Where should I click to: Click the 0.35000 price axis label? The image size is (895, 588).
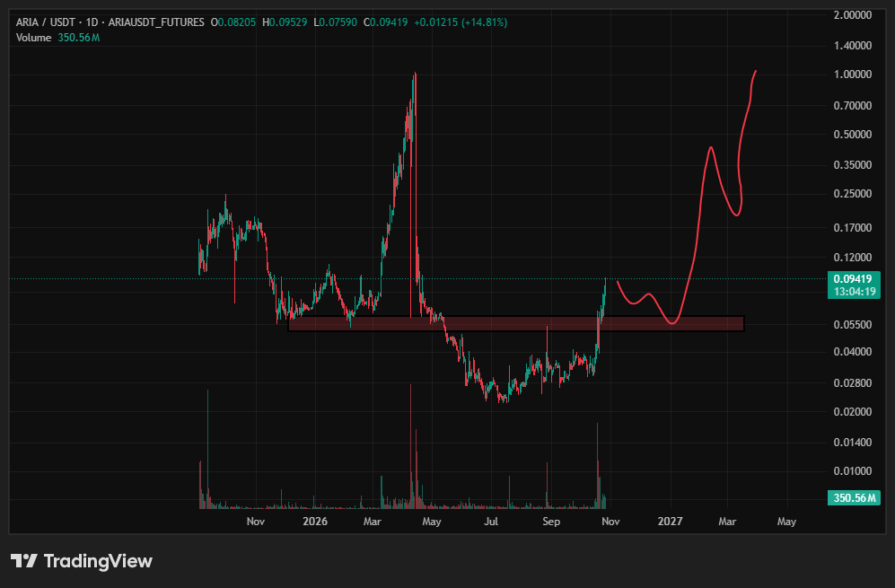point(853,165)
